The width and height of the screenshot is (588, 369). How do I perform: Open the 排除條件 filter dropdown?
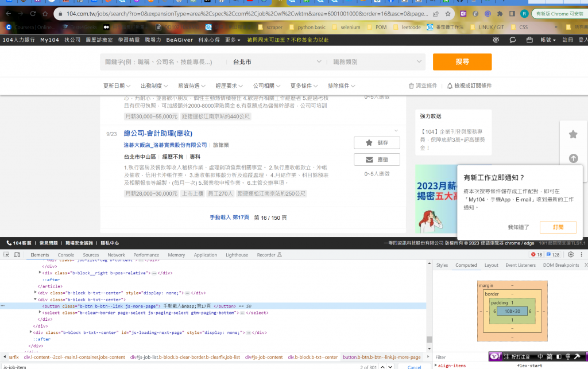[x=342, y=86]
